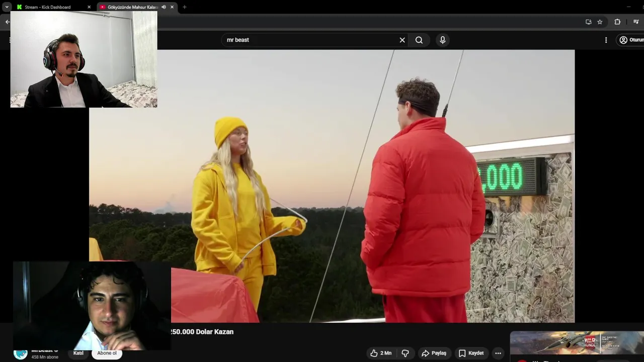Click the Oturum aç sign-in button
Screen dimensions: 644x362
[x=631, y=40]
